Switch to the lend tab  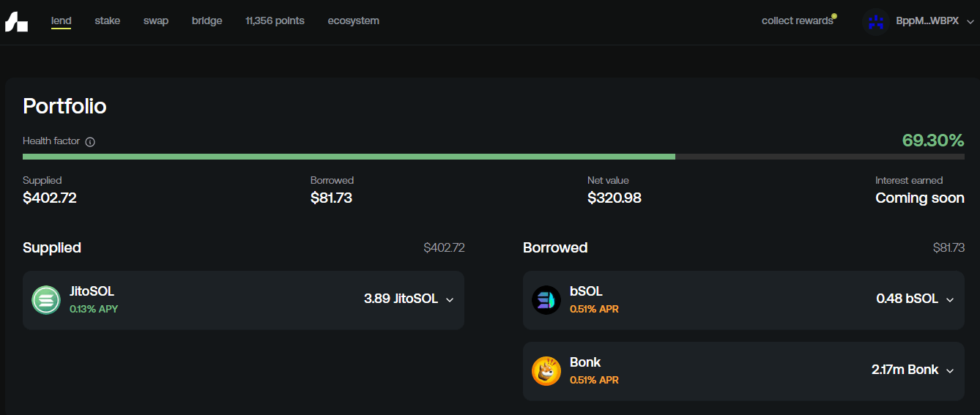tap(62, 20)
